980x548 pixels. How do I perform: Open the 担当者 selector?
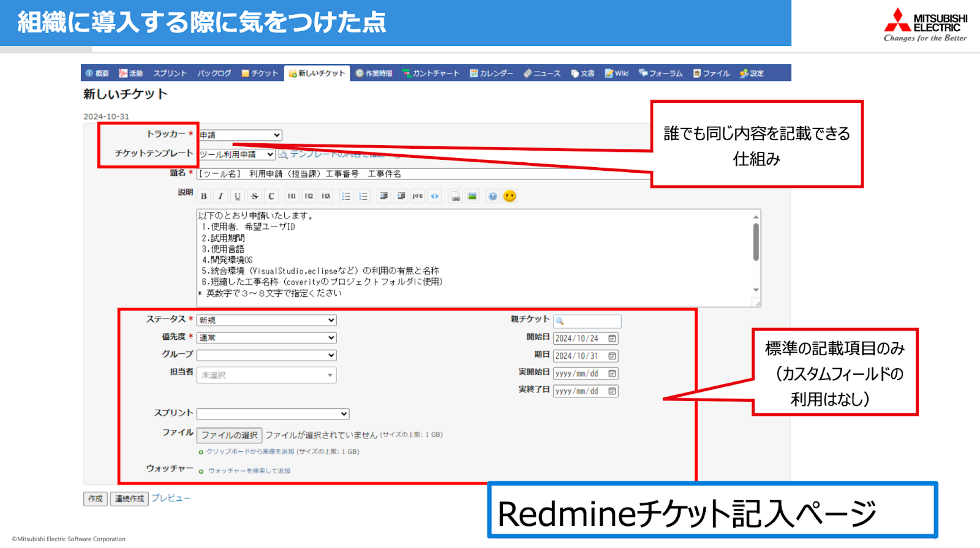click(266, 375)
